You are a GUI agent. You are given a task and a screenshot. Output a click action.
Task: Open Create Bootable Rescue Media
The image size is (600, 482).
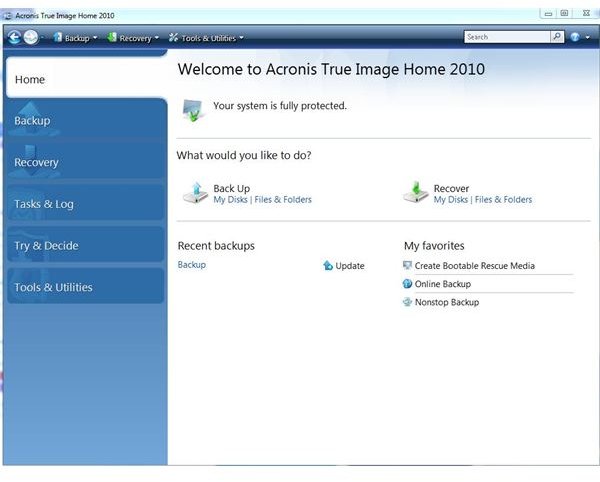[474, 265]
